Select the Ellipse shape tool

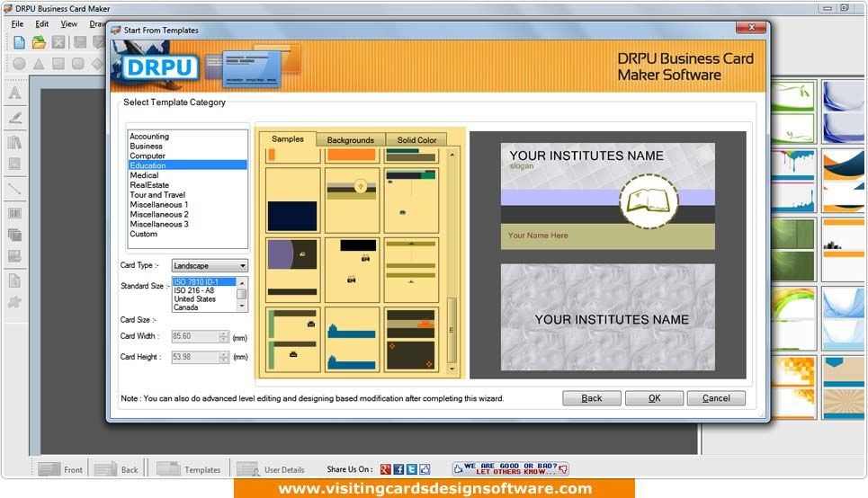pos(19,64)
